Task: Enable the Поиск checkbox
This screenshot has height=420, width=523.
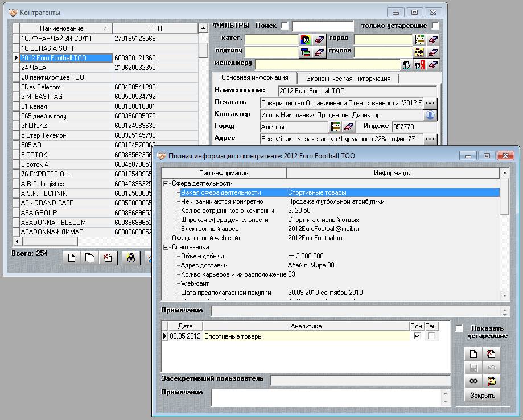Action: coord(285,26)
